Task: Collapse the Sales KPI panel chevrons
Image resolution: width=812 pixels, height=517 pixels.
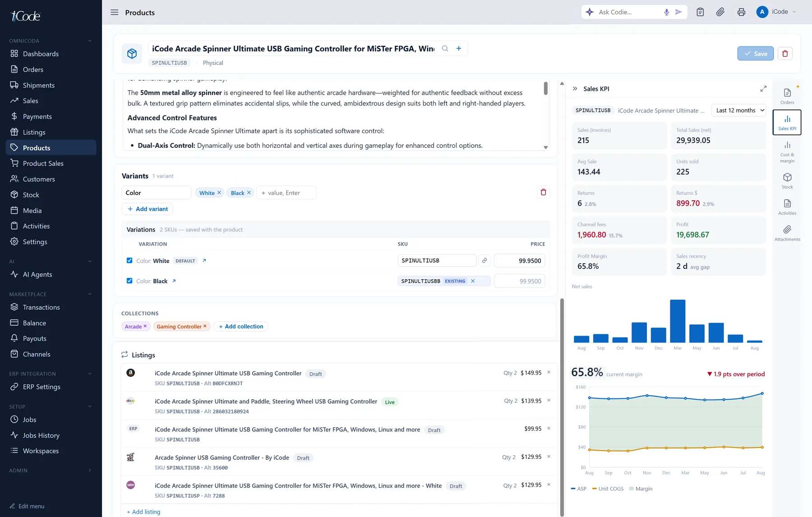Action: tap(575, 89)
